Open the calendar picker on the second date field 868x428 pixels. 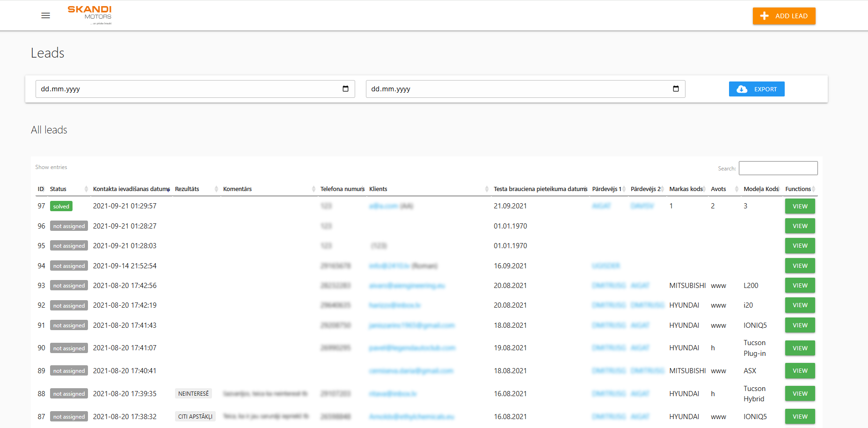click(675, 89)
